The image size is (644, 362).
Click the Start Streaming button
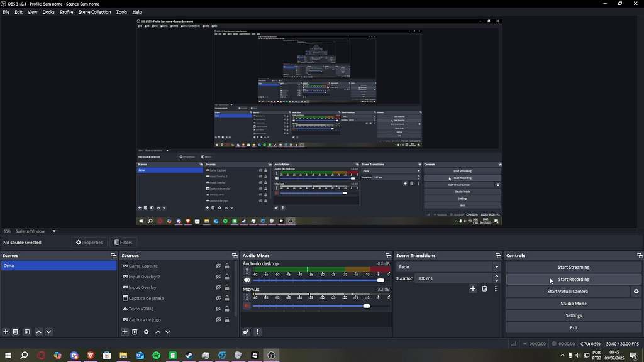pos(573,268)
